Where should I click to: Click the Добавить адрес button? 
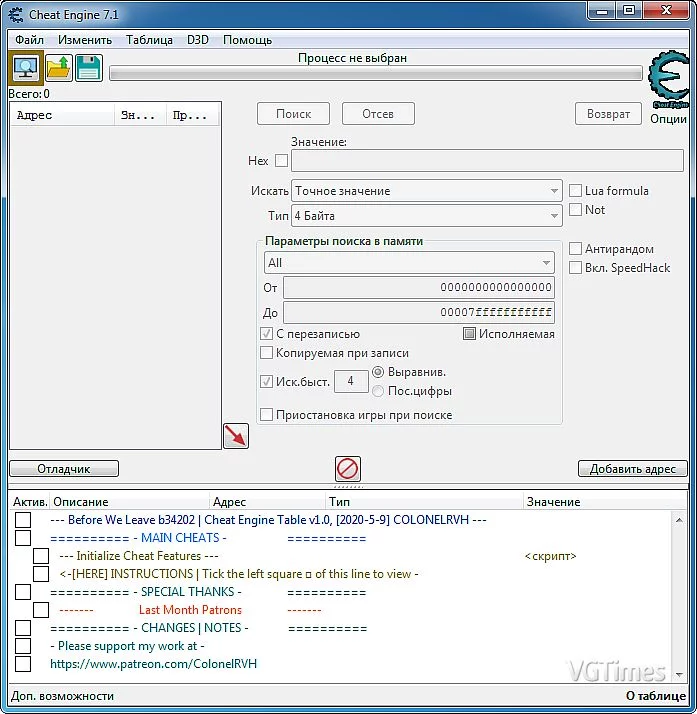click(x=633, y=469)
